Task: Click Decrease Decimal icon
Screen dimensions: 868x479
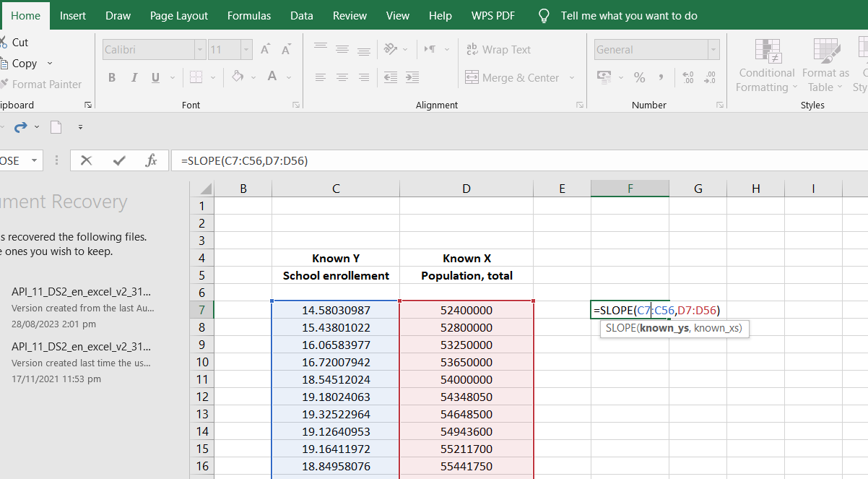Action: tap(709, 77)
